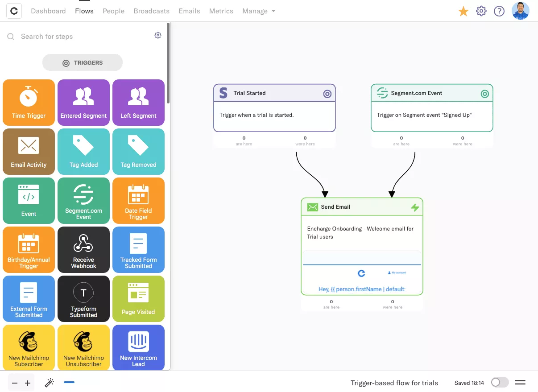
Task: Rename flow title "Trigger-based flow for trials"
Action: (x=394, y=383)
